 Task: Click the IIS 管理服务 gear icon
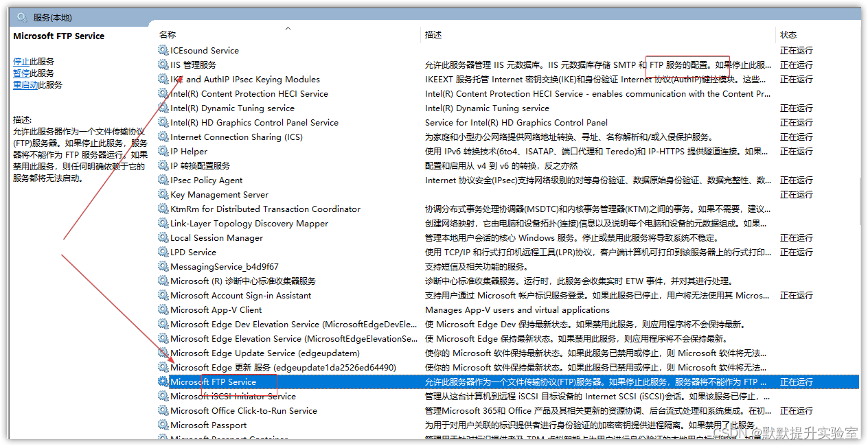click(163, 64)
